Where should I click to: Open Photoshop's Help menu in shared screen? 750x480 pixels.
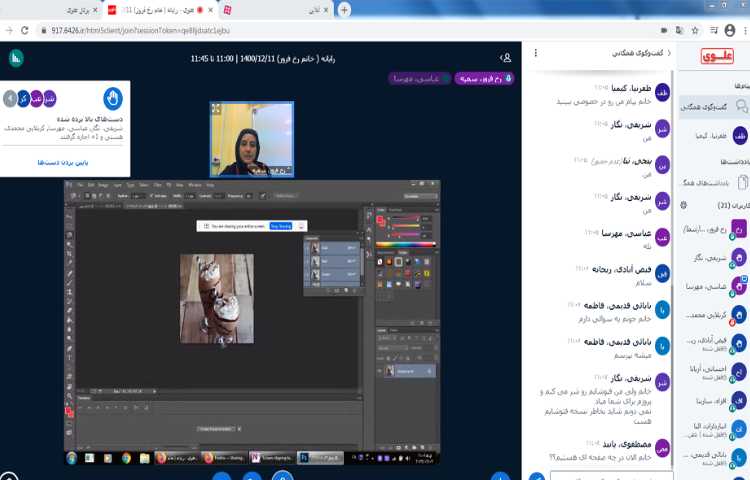click(210, 185)
